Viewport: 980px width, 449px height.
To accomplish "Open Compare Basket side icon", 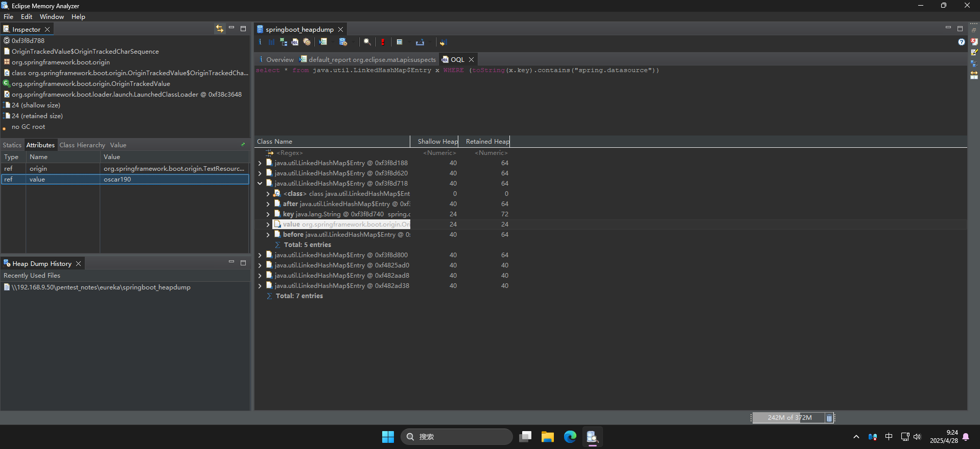I will pos(974,75).
